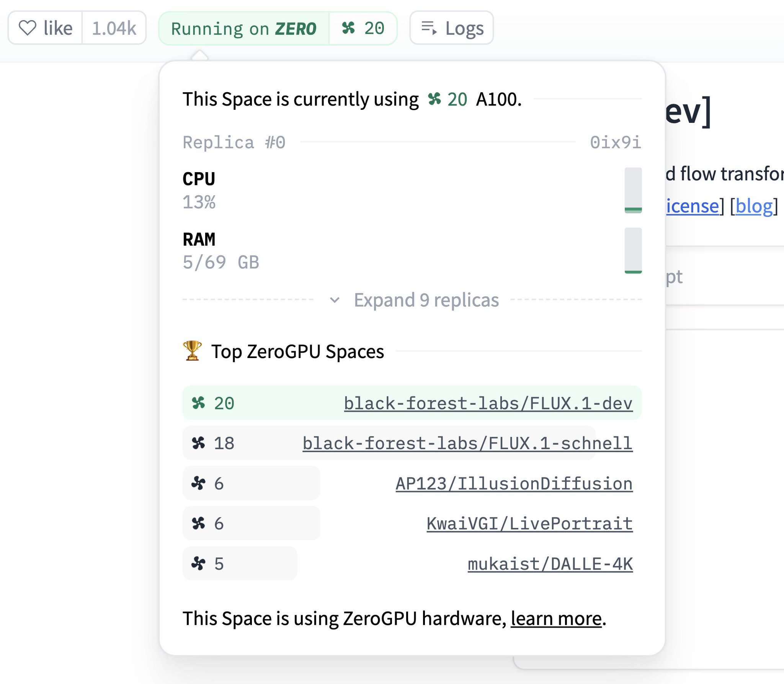Click the GPU count 5 in the DALLE-4K row
The width and height of the screenshot is (784, 684).
219,564
